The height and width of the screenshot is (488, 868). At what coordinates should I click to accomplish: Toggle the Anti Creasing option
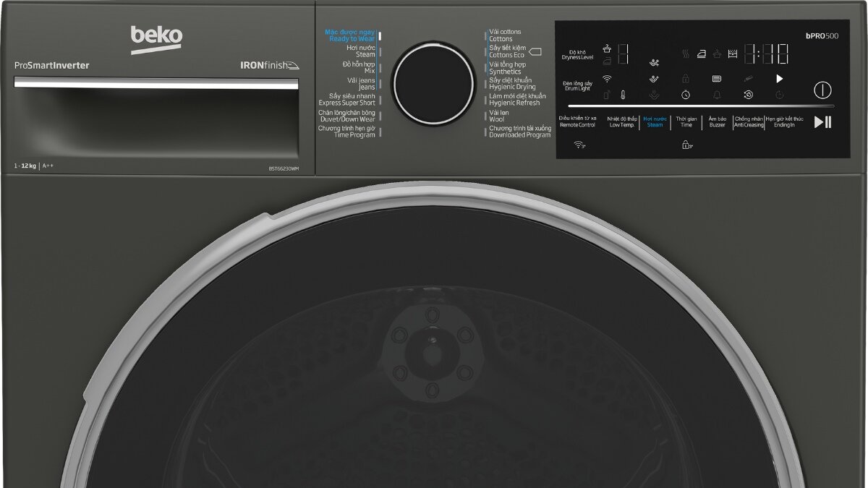pos(749,121)
